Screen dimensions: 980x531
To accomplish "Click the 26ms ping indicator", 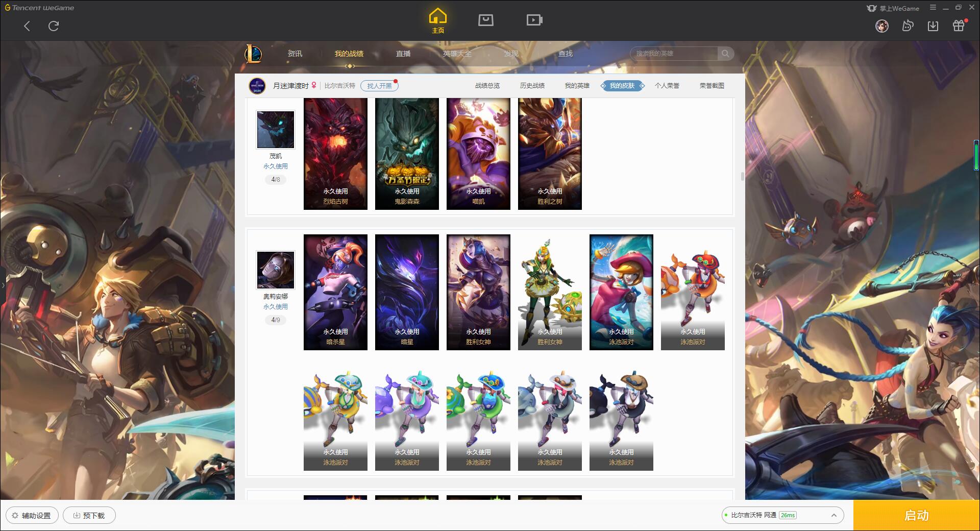I will pyautogui.click(x=788, y=515).
